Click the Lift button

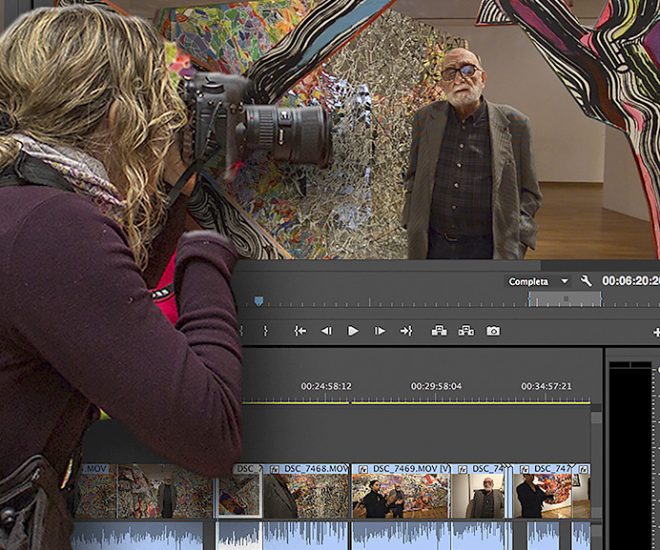pos(439,331)
